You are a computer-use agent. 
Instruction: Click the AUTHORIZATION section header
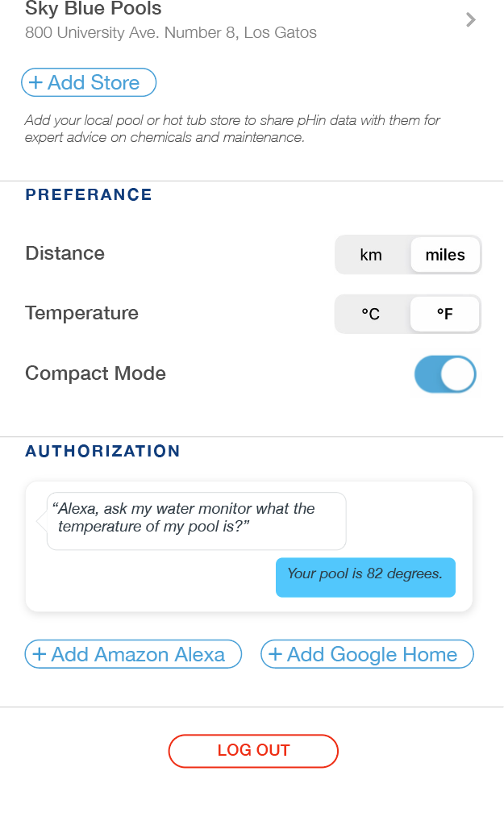102,452
